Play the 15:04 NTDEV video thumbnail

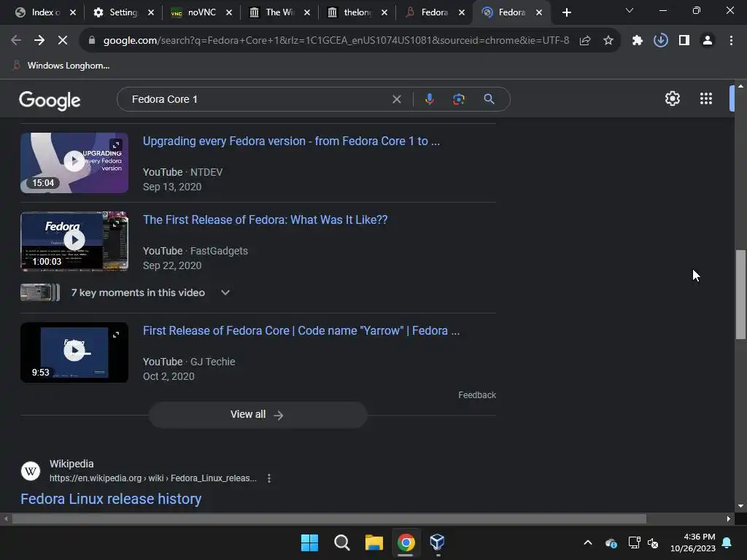(74, 163)
